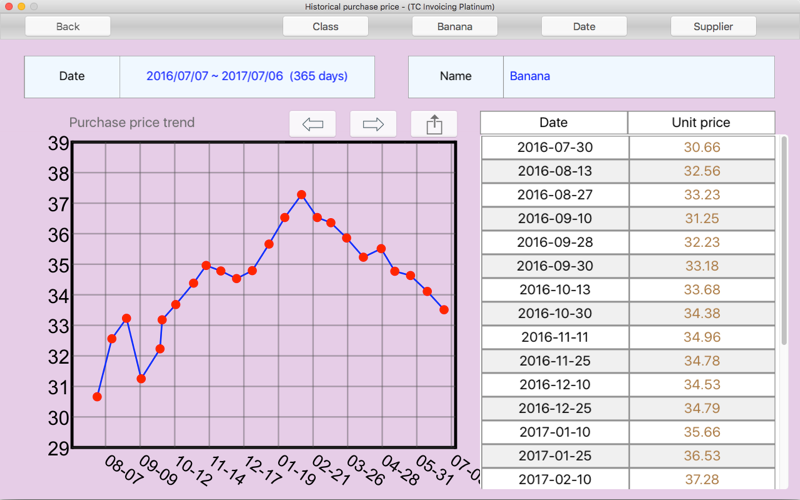Click the red close window button
The image size is (800, 500).
point(9,6)
